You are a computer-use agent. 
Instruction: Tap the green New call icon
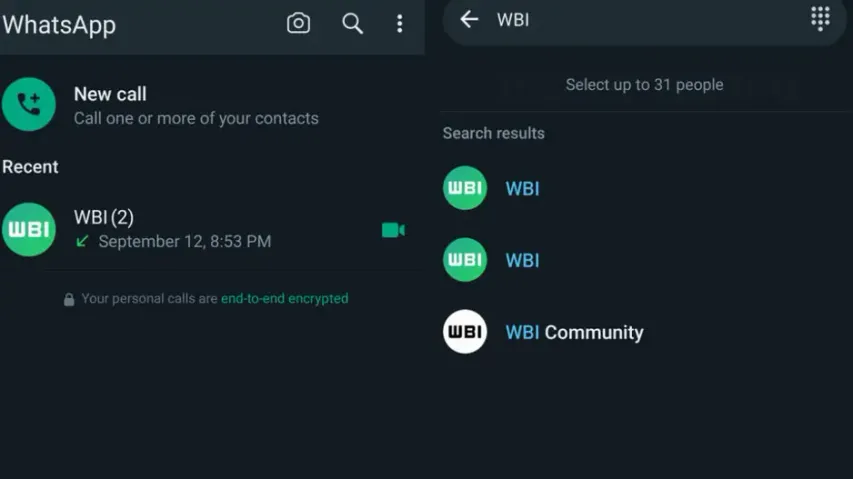click(x=29, y=104)
